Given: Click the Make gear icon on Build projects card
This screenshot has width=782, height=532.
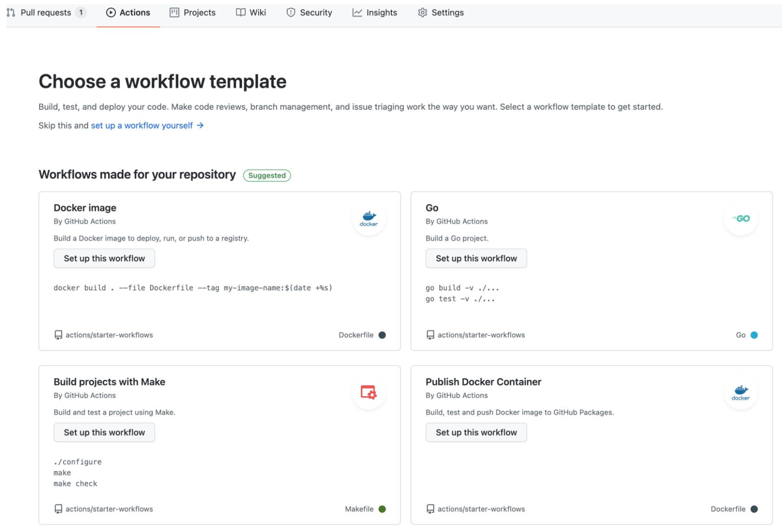Looking at the screenshot, I should 368,392.
